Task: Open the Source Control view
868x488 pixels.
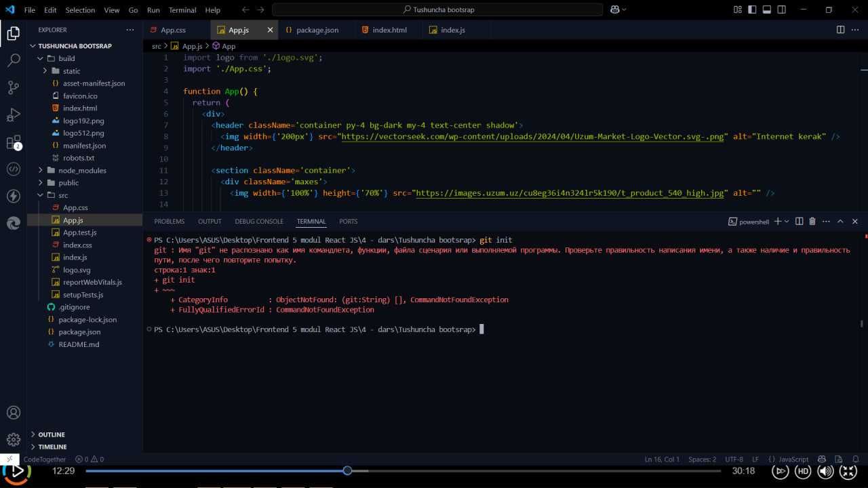Action: click(13, 87)
